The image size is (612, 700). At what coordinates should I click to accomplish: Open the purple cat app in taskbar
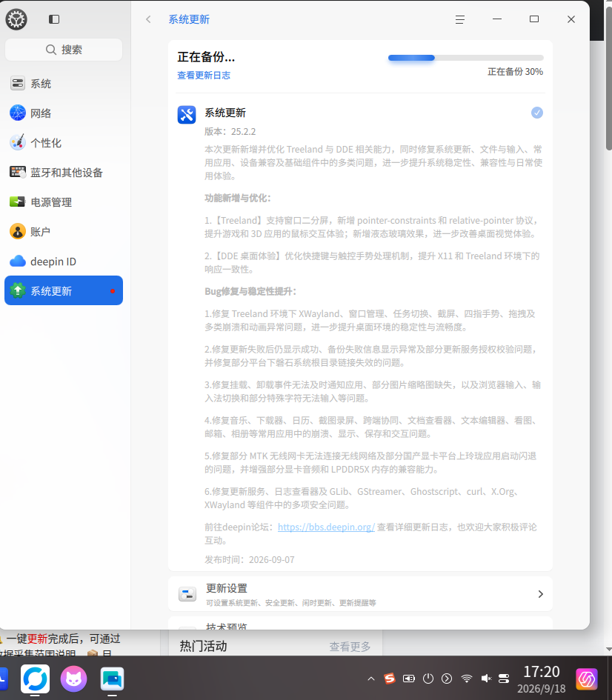click(73, 679)
